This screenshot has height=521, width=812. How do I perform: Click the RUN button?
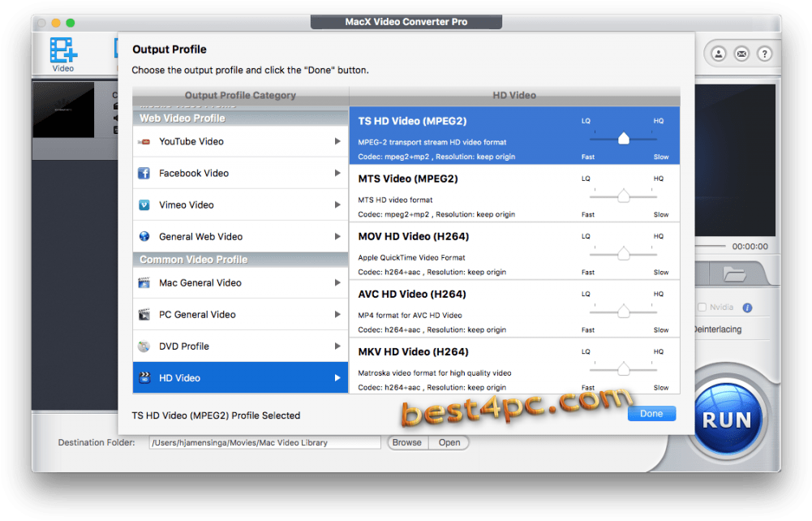pos(727,420)
